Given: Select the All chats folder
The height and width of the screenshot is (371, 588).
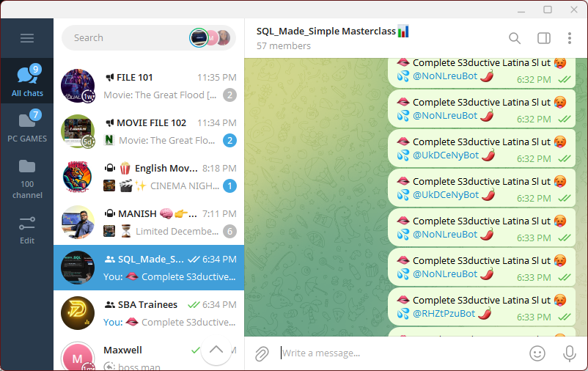Looking at the screenshot, I should (27, 81).
